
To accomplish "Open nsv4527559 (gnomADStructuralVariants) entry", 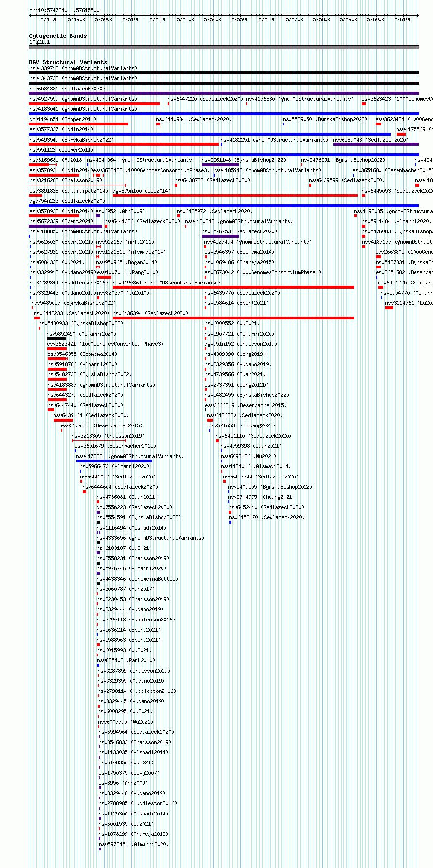I will point(83,99).
